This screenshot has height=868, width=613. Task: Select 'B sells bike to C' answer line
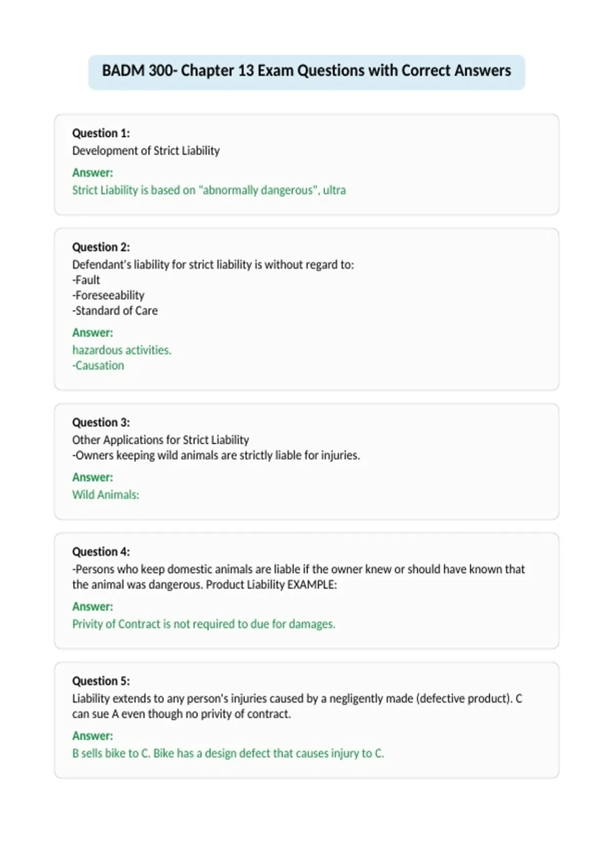point(228,753)
